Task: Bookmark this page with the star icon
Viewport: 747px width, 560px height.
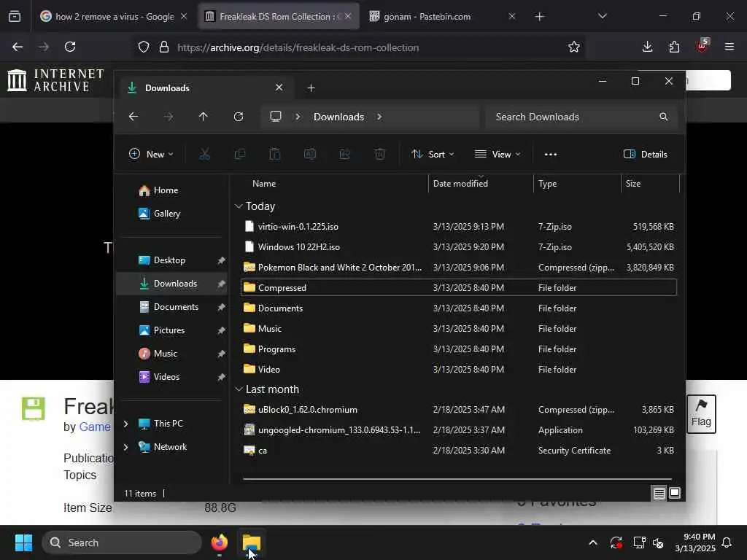Action: click(x=574, y=47)
